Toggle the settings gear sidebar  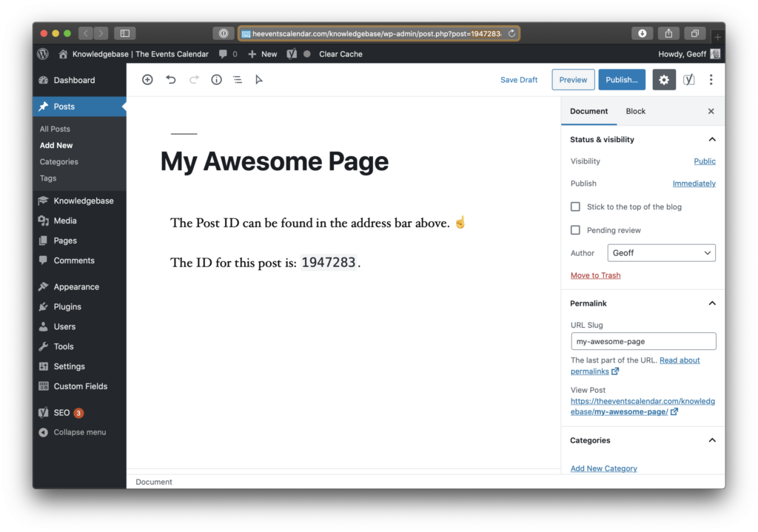(664, 80)
